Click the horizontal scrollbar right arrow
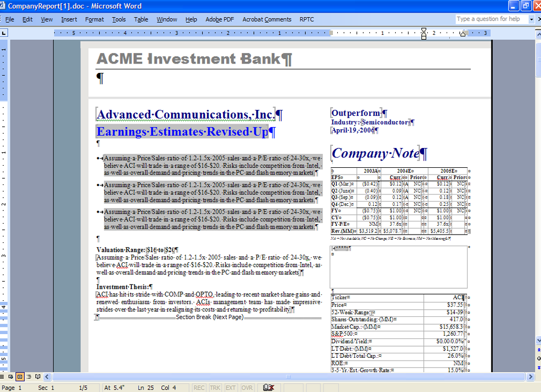The height and width of the screenshot is (392, 541). 531,377
